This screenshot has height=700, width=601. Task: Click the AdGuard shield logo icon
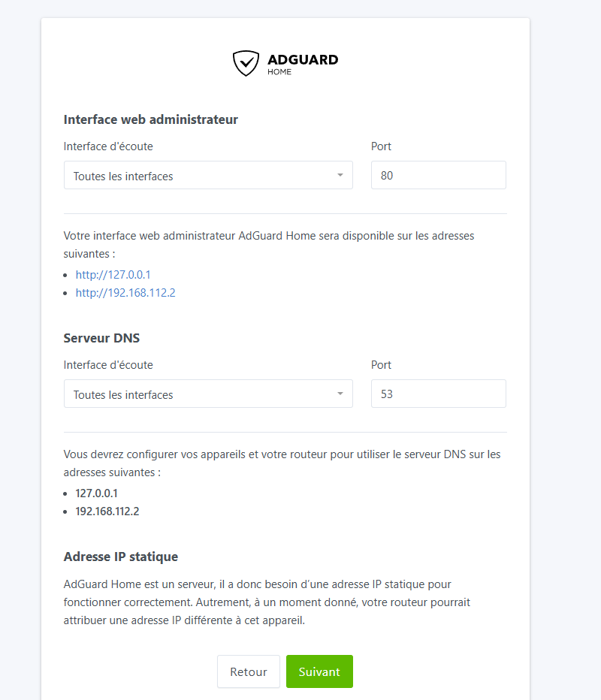click(246, 63)
